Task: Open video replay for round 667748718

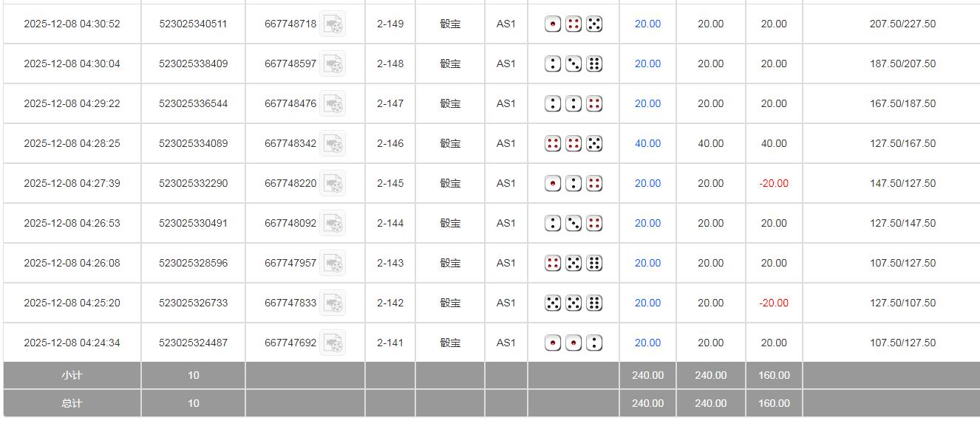Action: tap(333, 24)
